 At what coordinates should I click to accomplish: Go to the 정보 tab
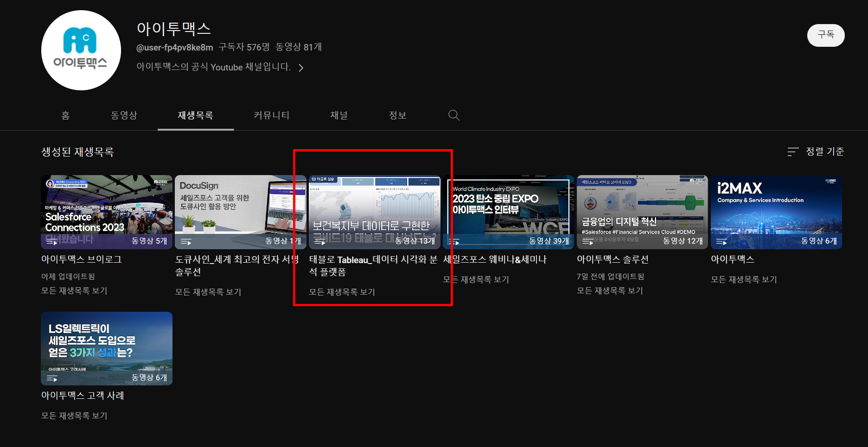398,115
